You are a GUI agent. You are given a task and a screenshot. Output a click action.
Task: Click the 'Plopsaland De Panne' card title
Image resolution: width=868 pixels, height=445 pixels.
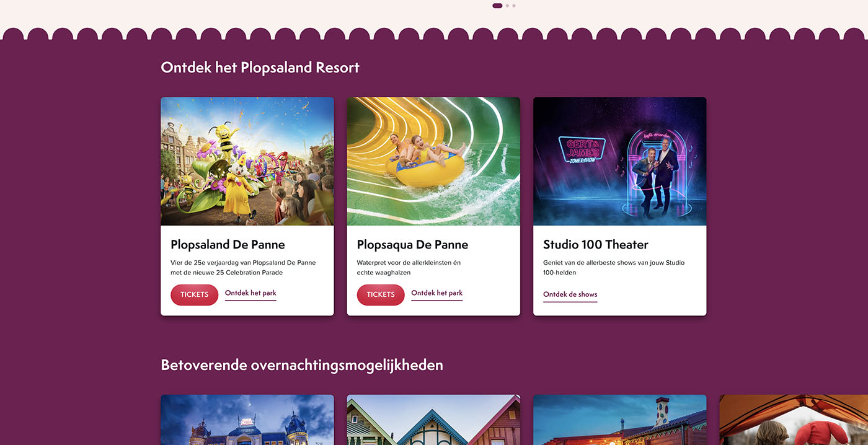tap(228, 244)
